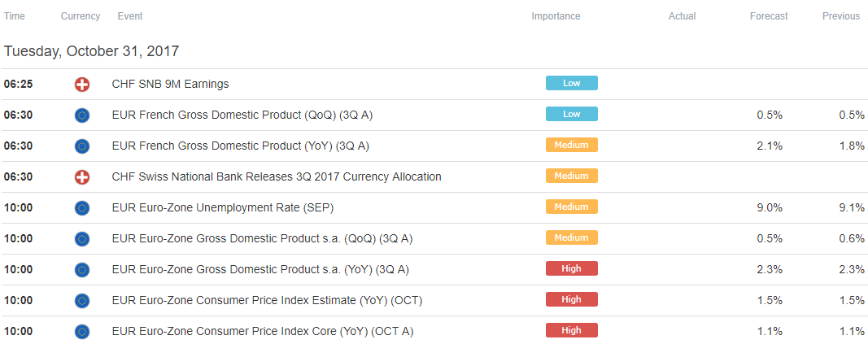868x344 pixels.
Task: Click the Medium badge for French GDP YoY
Action: point(571,145)
